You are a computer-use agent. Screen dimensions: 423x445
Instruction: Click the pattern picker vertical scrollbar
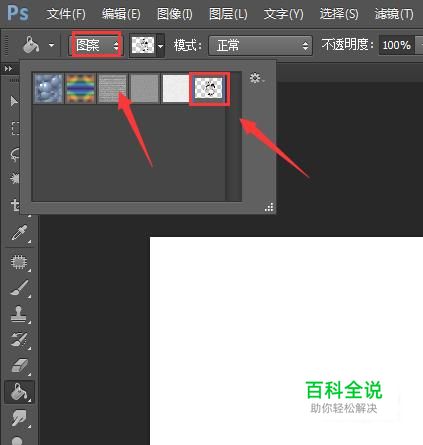click(x=235, y=137)
